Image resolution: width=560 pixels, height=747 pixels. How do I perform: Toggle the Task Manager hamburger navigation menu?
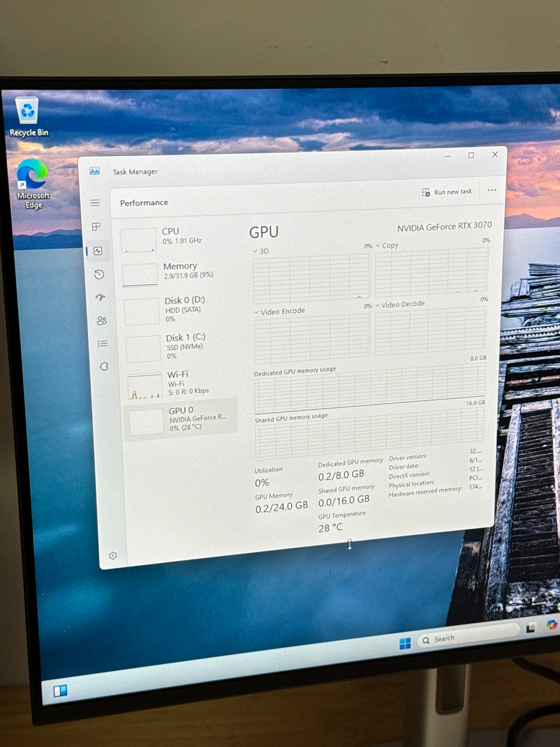coord(95,203)
